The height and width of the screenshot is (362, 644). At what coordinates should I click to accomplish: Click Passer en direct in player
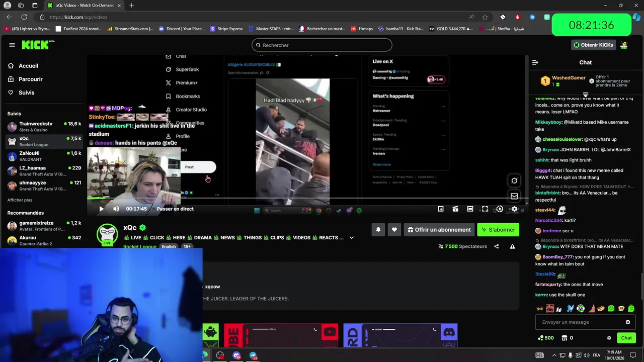[175, 209]
